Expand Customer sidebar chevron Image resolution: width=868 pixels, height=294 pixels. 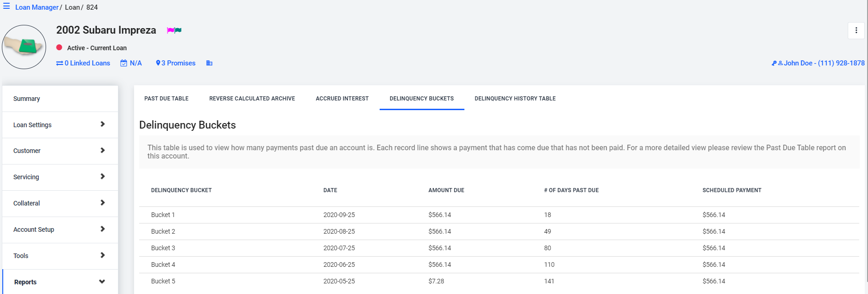[102, 150]
